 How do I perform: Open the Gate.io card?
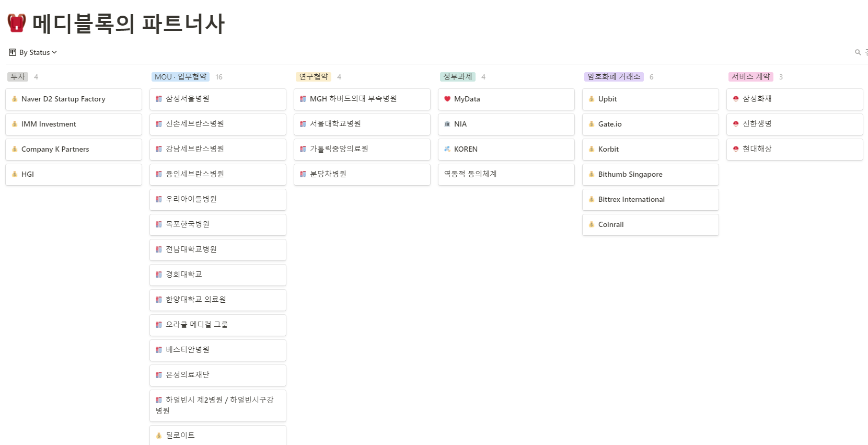click(x=651, y=124)
